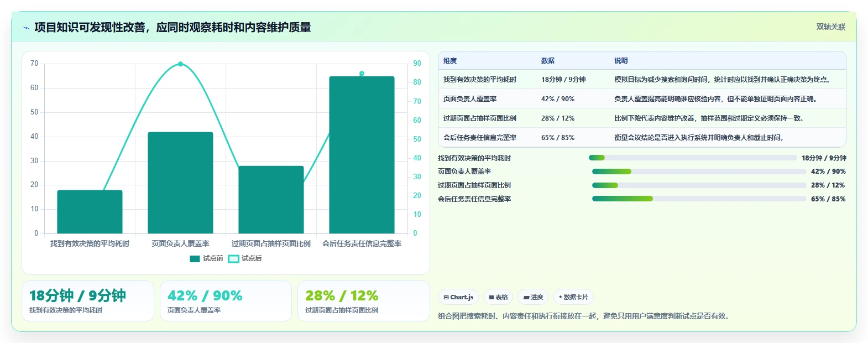Click progress value 65% / 85%
This screenshot has width=868, height=343.
(x=828, y=199)
